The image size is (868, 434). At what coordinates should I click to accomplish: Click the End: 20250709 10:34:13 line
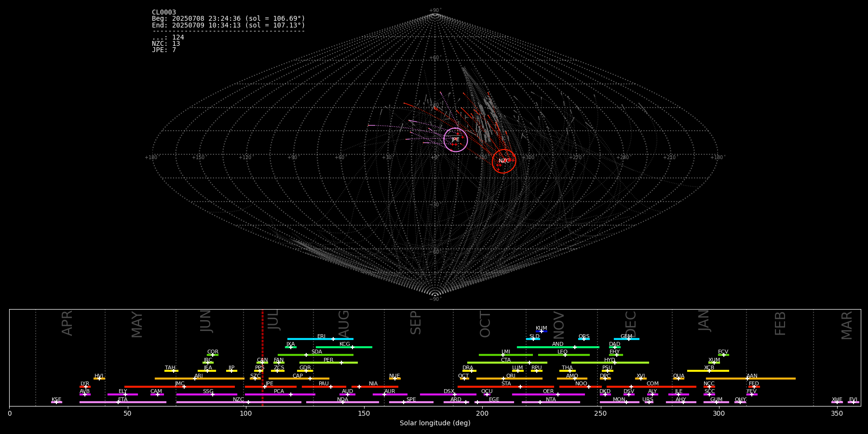pos(229,25)
